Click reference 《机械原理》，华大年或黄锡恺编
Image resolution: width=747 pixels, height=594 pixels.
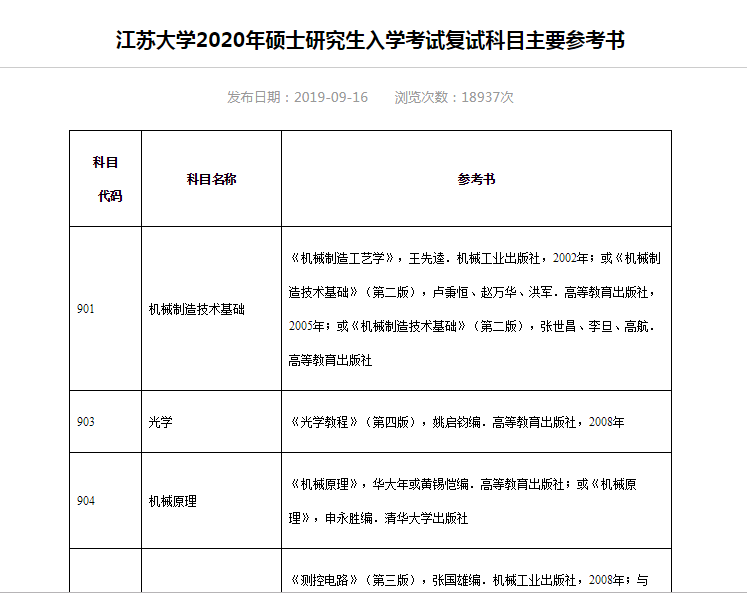[x=463, y=484]
